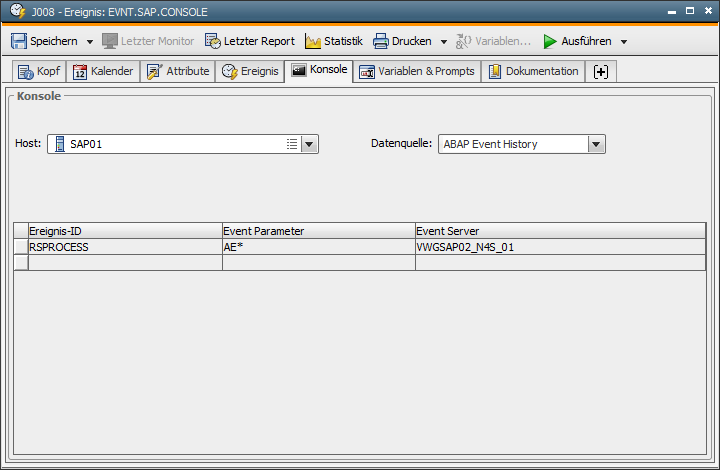Open the Speichern dropdown arrow
Image resolution: width=720 pixels, height=470 pixels.
pos(90,42)
